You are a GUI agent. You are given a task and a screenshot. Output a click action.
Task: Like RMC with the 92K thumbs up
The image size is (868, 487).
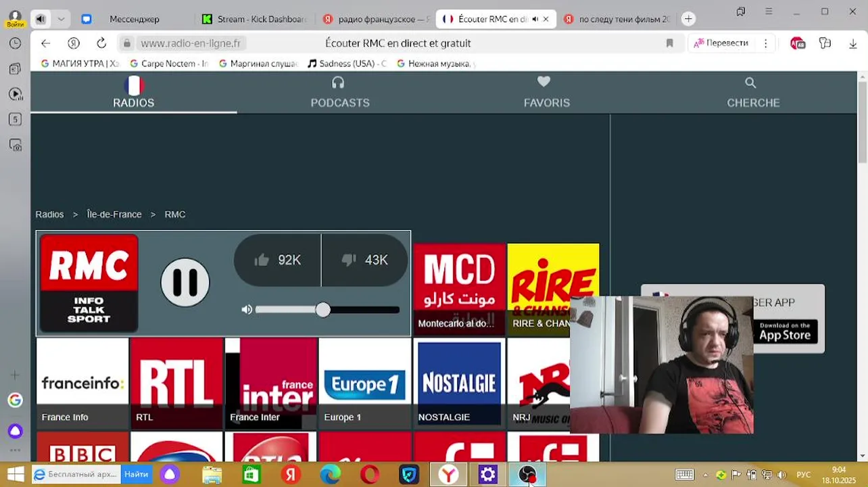point(278,260)
